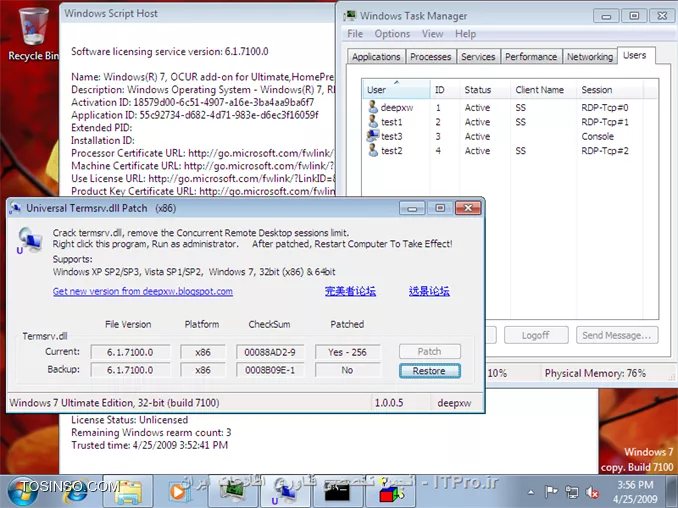Click the Task Manager title bar icon

coord(350,16)
